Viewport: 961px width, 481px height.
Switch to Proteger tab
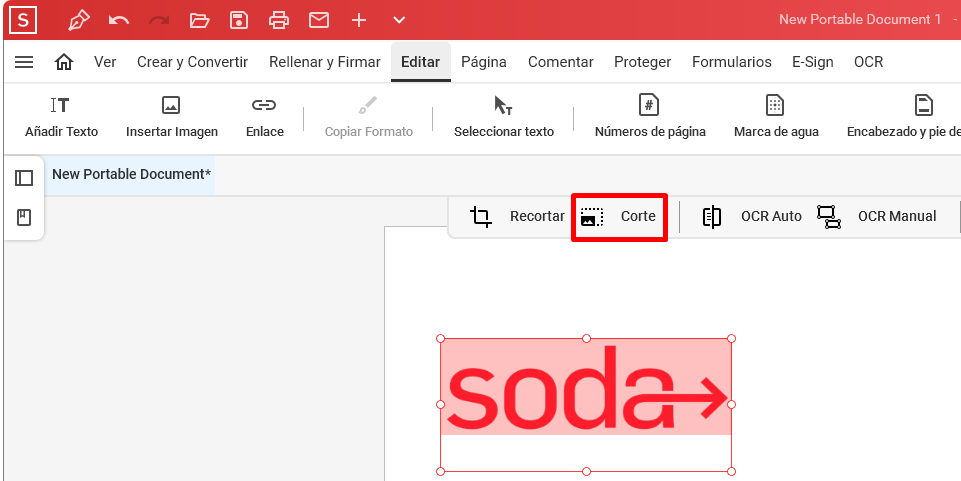click(x=642, y=62)
